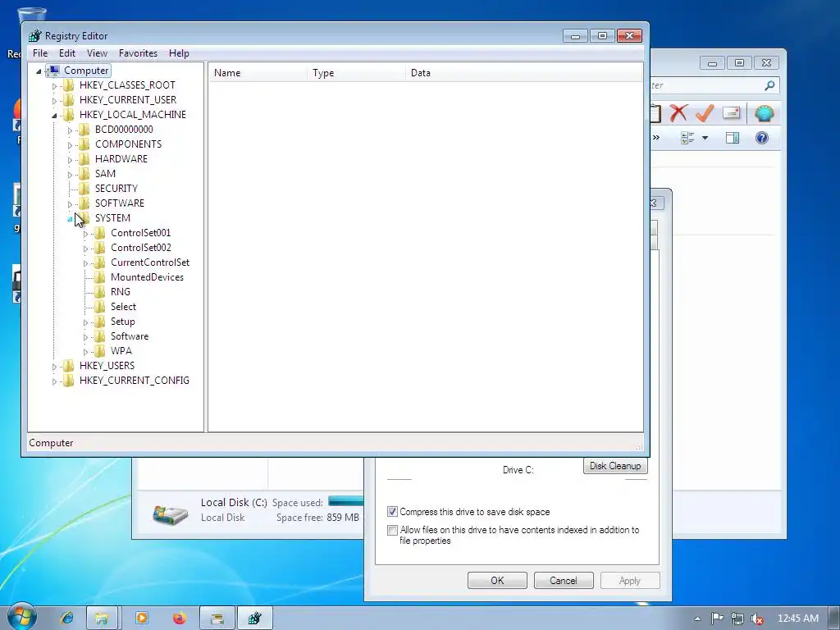Open Firefox from taskbar
This screenshot has height=630, width=840.
(180, 619)
